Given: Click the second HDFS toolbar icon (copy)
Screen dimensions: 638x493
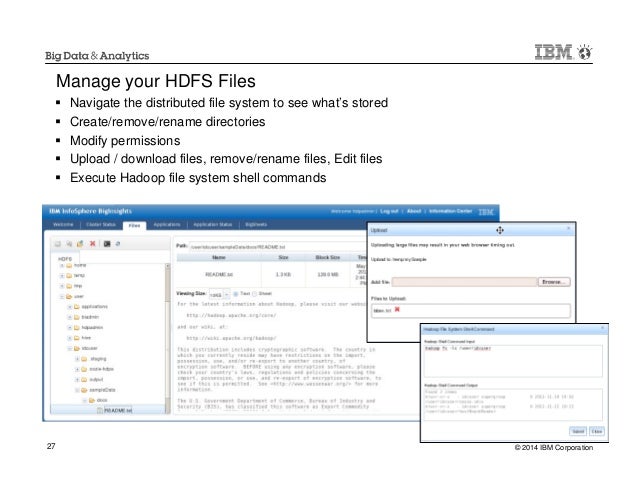Looking at the screenshot, I should 69,244.
